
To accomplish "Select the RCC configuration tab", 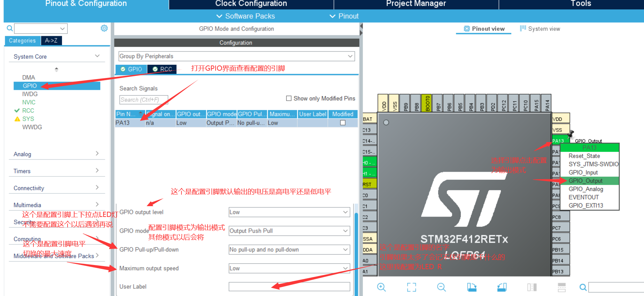I will pyautogui.click(x=162, y=69).
